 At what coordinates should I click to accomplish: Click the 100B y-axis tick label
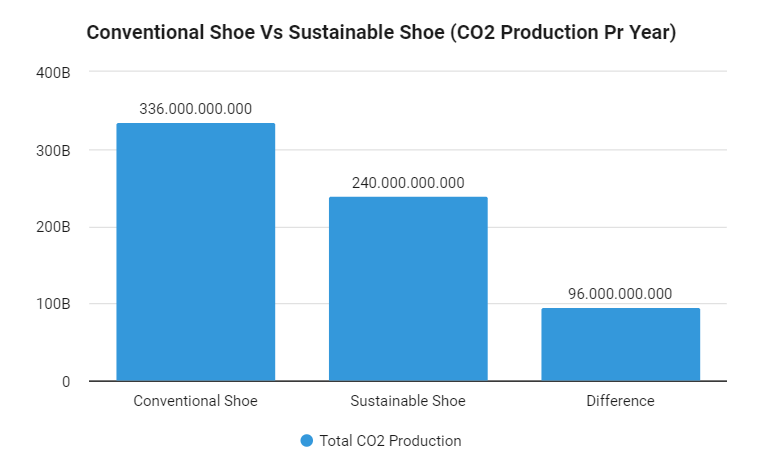pyautogui.click(x=53, y=304)
